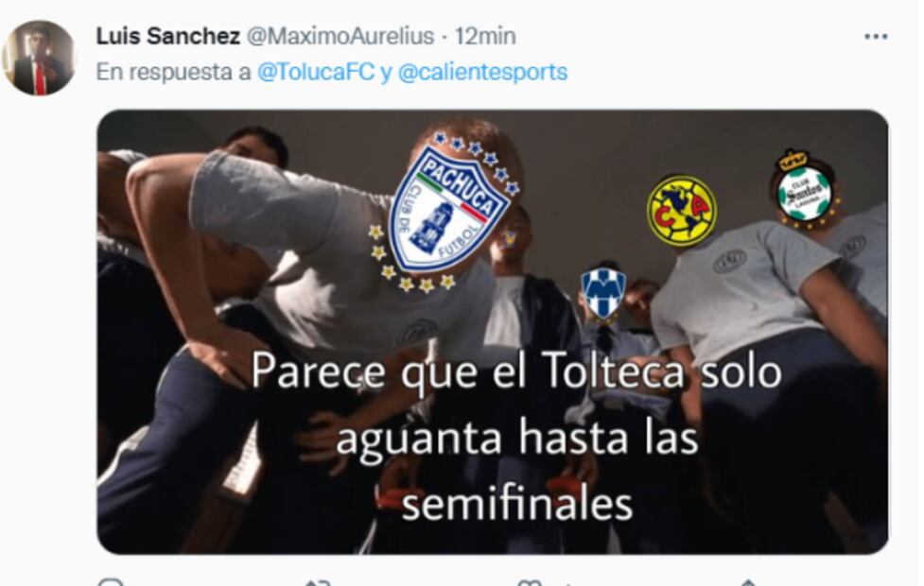Click the reply speech-bubble icon below image
The width and height of the screenshot is (924, 586).
[x=111, y=582]
